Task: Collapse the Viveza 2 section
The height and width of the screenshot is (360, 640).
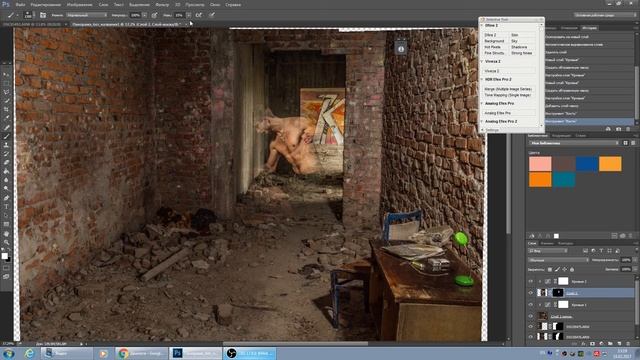Action: (482, 61)
